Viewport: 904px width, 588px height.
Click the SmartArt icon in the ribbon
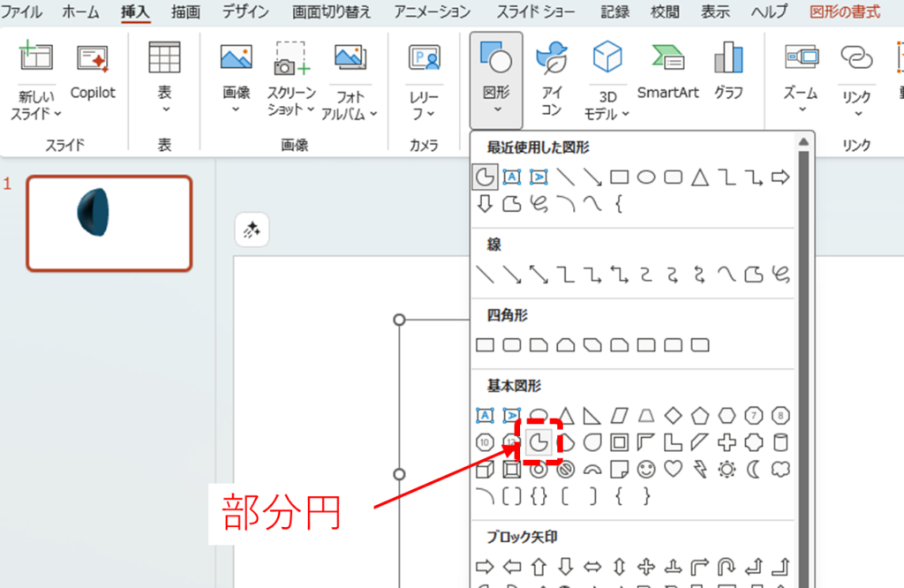667,71
